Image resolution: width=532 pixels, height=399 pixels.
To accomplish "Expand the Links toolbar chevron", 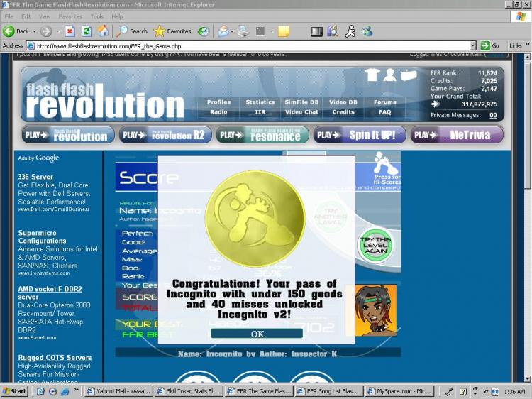I will click(527, 45).
